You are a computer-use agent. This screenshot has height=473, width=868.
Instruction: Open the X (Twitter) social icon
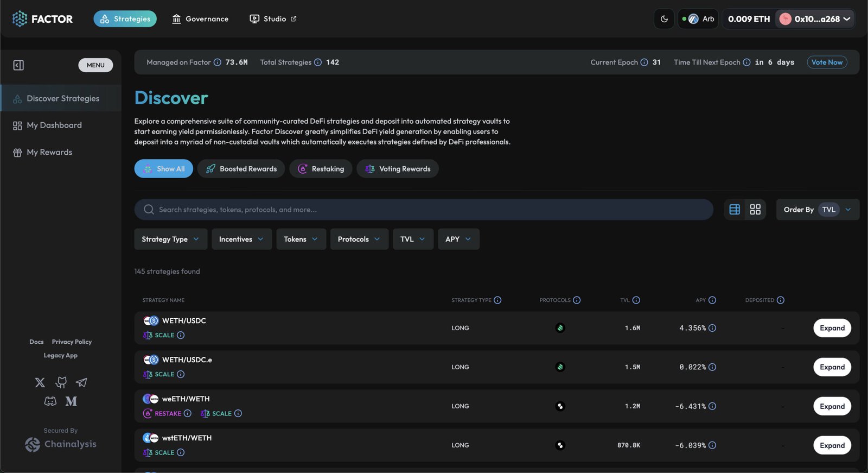tap(40, 382)
